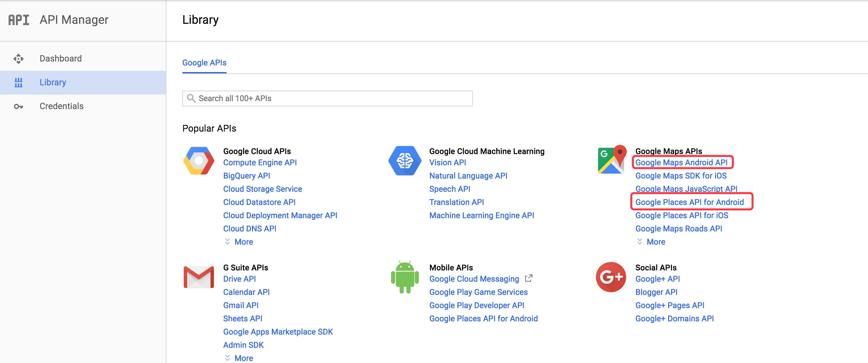The image size is (868, 363).
Task: Switch to the Google APIs tab
Action: pyautogui.click(x=204, y=63)
